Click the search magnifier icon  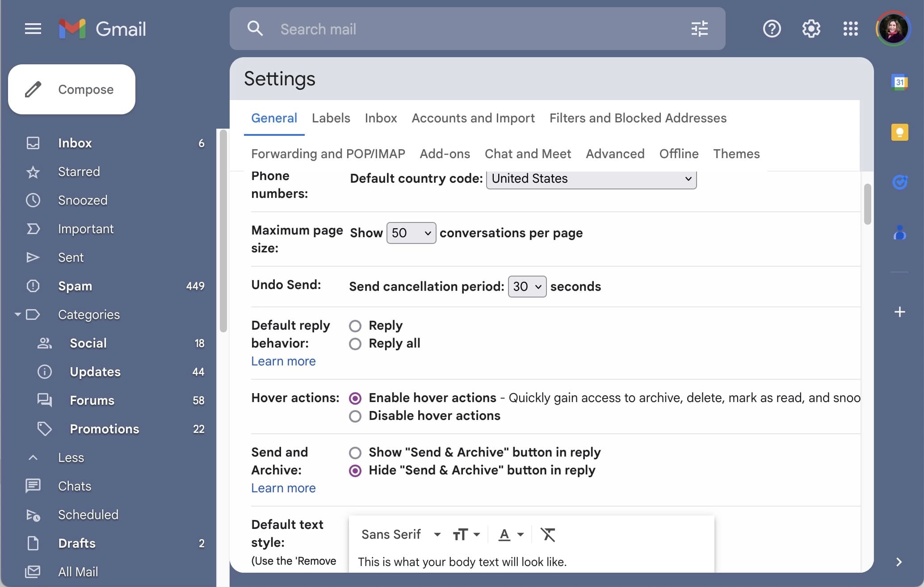click(255, 29)
